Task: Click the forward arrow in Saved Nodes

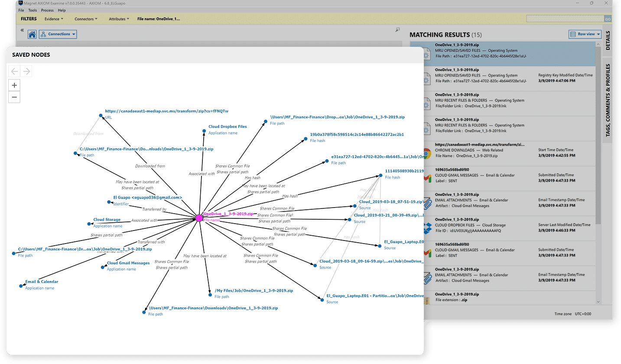Action: (26, 71)
